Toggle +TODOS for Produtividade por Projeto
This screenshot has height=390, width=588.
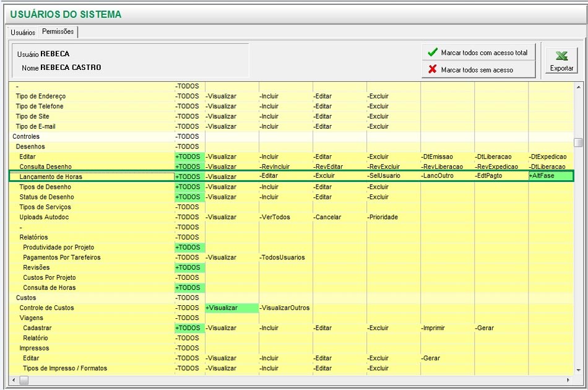[x=189, y=247]
